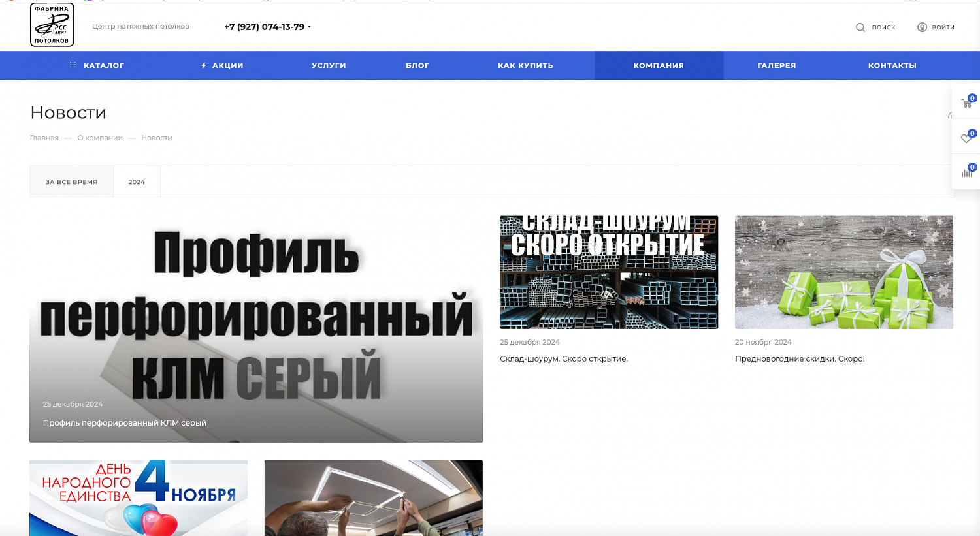The image size is (980, 536).
Task: Click the Войти login link
Action: tap(943, 27)
